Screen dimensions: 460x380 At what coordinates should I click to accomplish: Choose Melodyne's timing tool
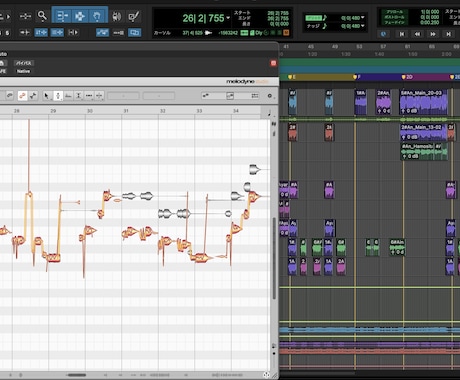[x=89, y=96]
